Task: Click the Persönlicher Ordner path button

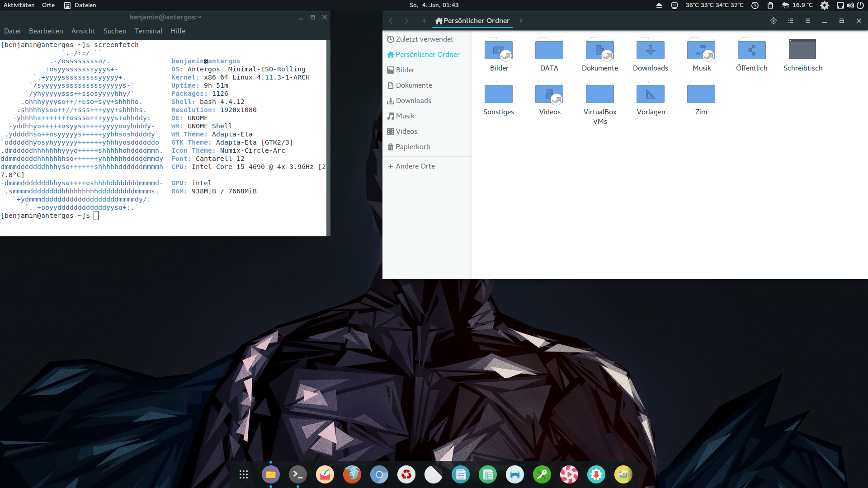Action: click(x=472, y=21)
